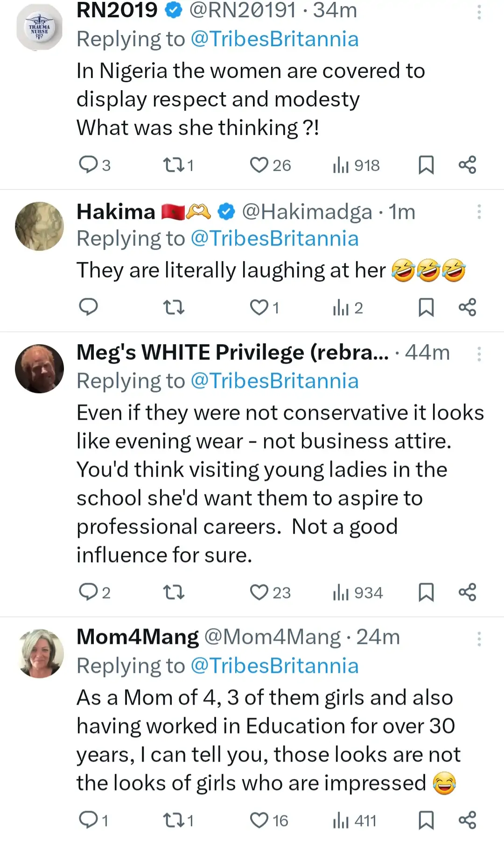This screenshot has height=841, width=504.
Task: Open Hakima's profile name
Action: coord(116,212)
